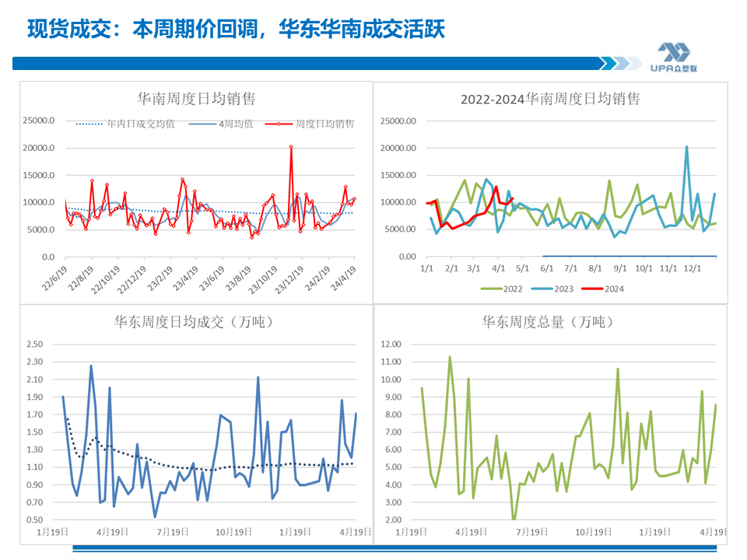The image size is (747, 560).
Task: Click the tallest red spike reaching 20000
Action: pos(291,147)
